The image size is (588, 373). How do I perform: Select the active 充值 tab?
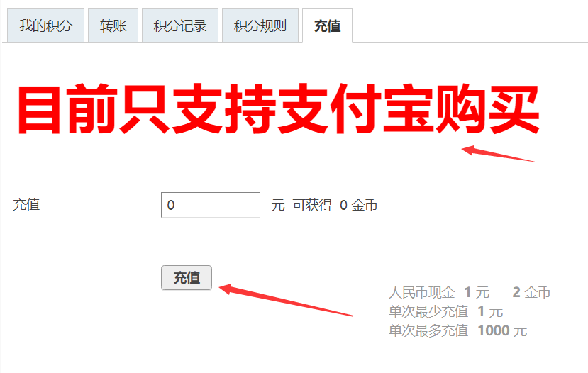pyautogui.click(x=328, y=26)
